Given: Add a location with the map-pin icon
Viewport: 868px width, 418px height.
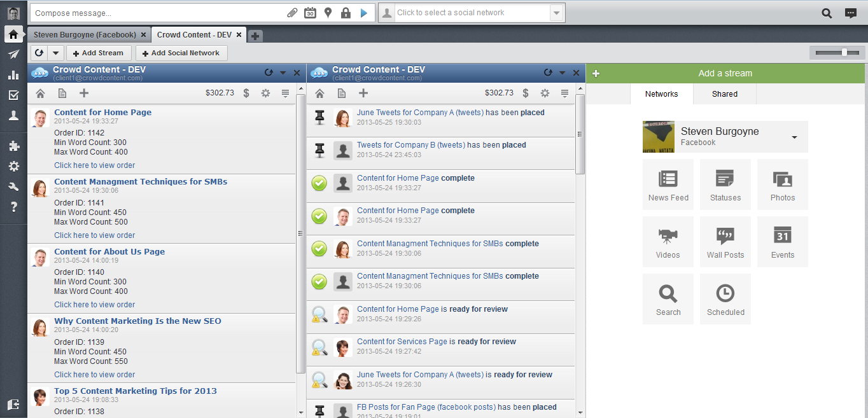Looking at the screenshot, I should pyautogui.click(x=328, y=12).
